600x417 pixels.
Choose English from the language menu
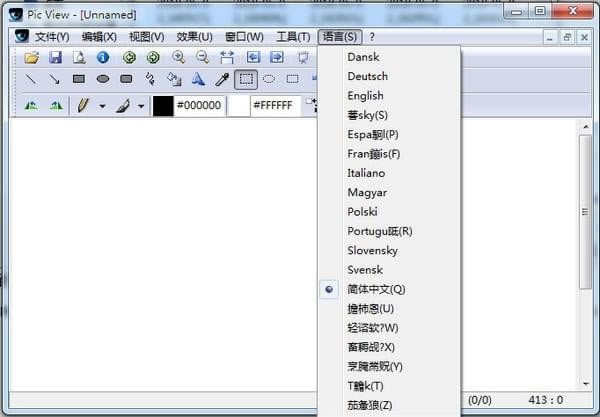pos(365,96)
